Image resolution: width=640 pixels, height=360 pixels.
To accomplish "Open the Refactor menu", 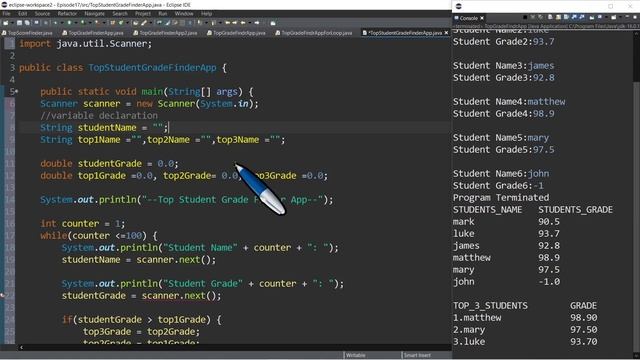I will pyautogui.click(x=67, y=13).
